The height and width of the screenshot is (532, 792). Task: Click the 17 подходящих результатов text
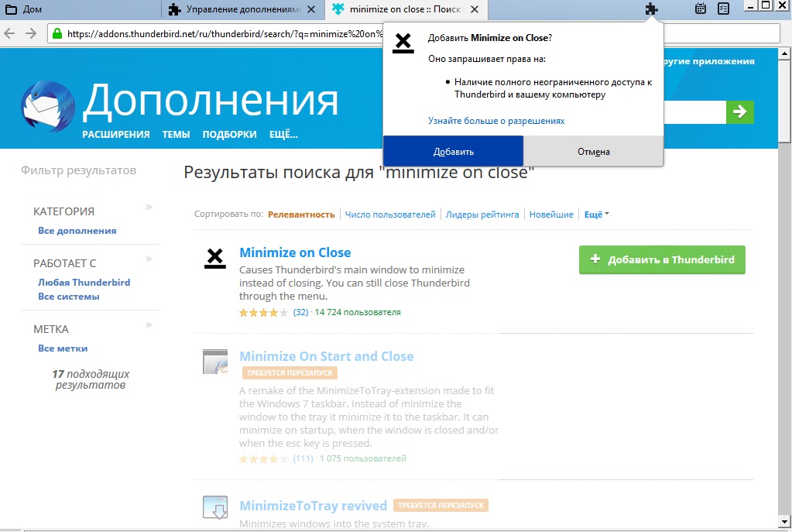91,379
